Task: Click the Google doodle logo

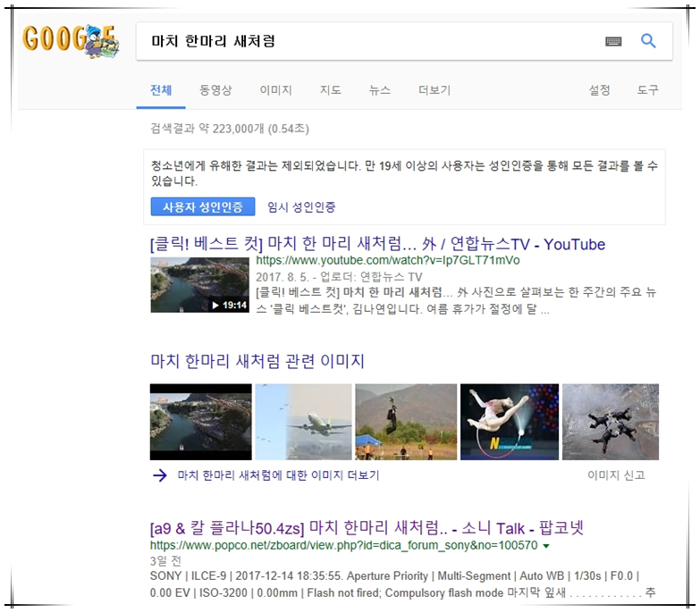Action: pyautogui.click(x=70, y=41)
